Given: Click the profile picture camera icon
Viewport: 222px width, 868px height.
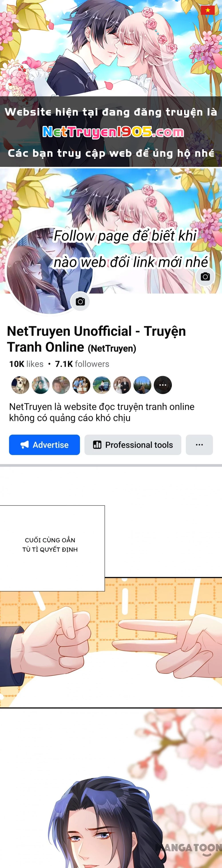Looking at the screenshot, I should tap(80, 302).
